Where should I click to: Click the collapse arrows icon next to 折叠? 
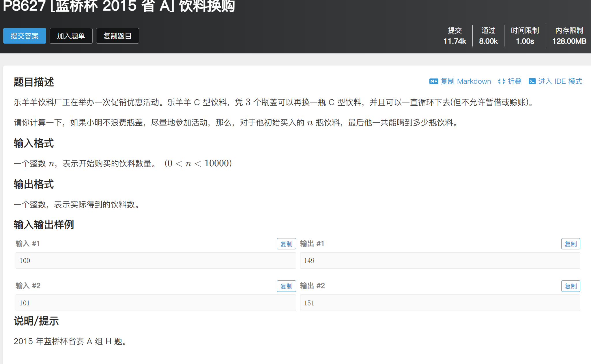click(x=502, y=81)
